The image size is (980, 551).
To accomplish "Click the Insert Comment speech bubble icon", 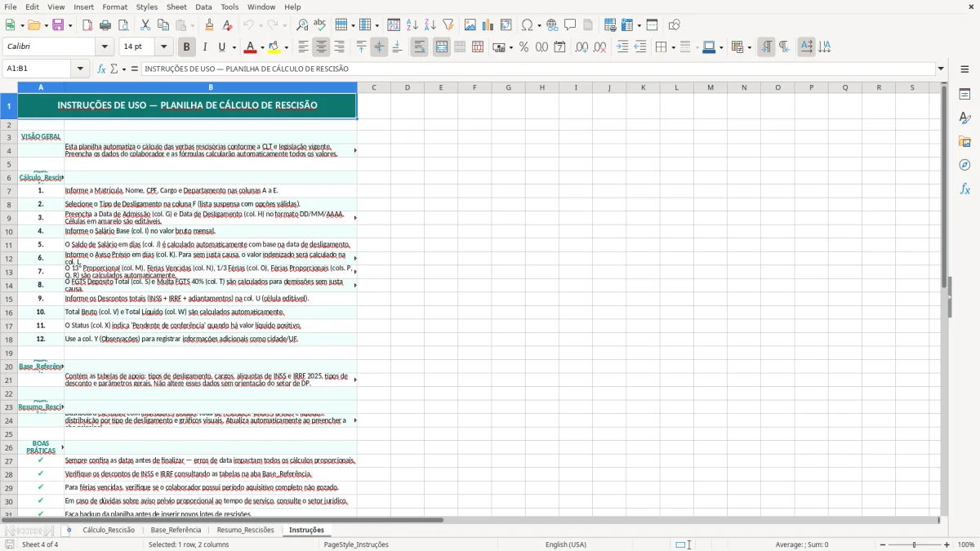I will pyautogui.click(x=570, y=25).
